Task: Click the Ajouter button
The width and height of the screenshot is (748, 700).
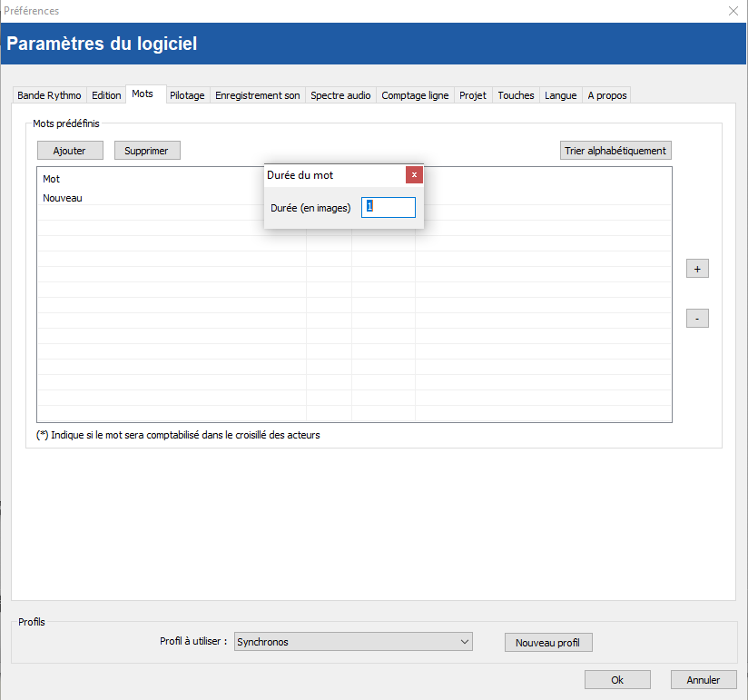Action: point(70,151)
